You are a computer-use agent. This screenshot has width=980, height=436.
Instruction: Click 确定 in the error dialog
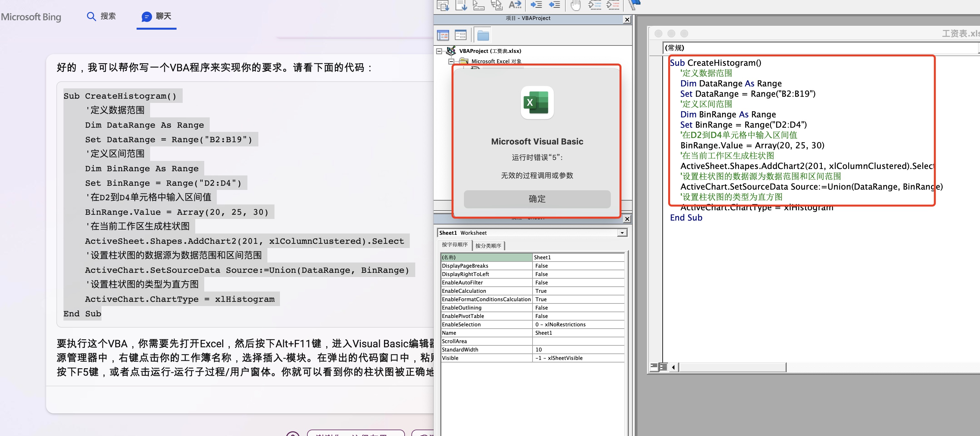pos(537,199)
